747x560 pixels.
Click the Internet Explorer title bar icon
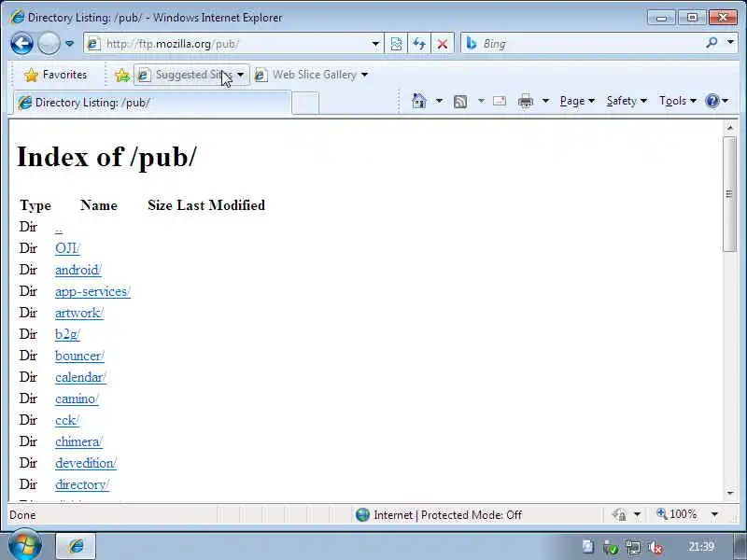[17, 17]
